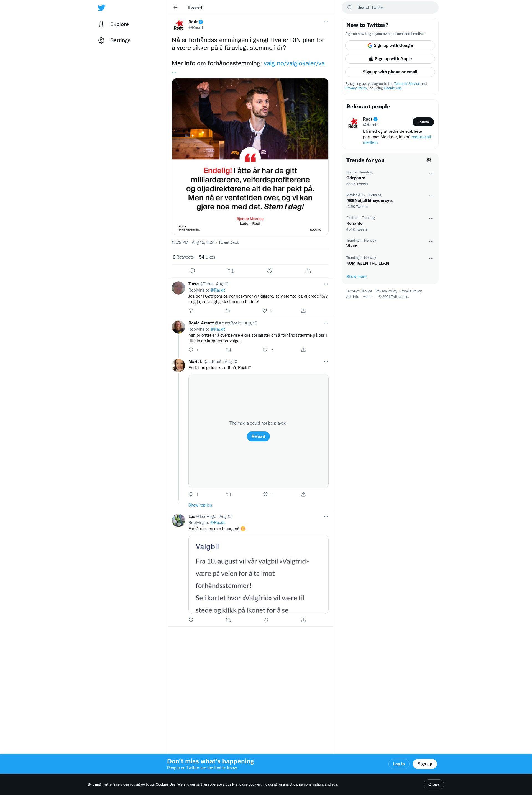This screenshot has width=532, height=795.
Task: Like the main Rødt tweet
Action: click(269, 271)
